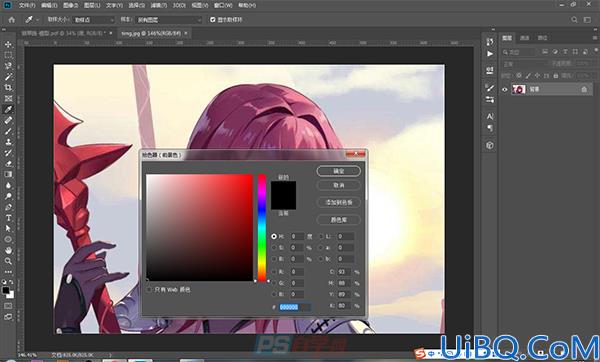
Task: Open the Brushes panel icon
Action: [490, 88]
